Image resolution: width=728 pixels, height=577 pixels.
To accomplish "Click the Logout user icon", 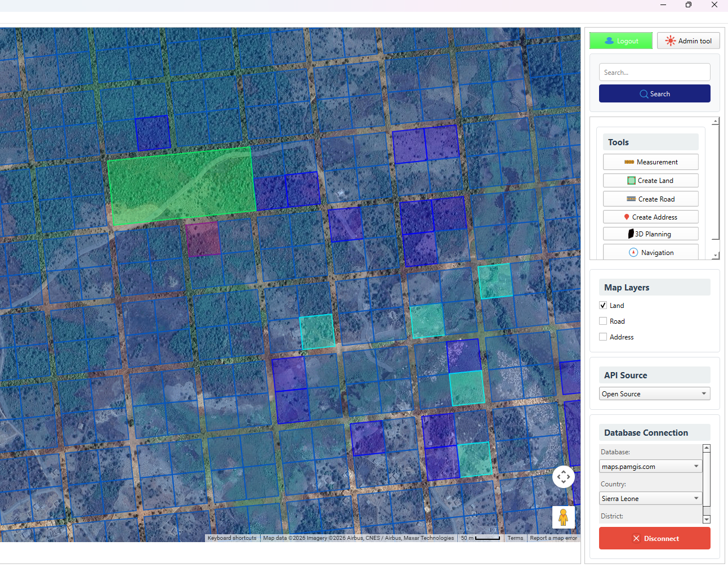I will [x=609, y=41].
